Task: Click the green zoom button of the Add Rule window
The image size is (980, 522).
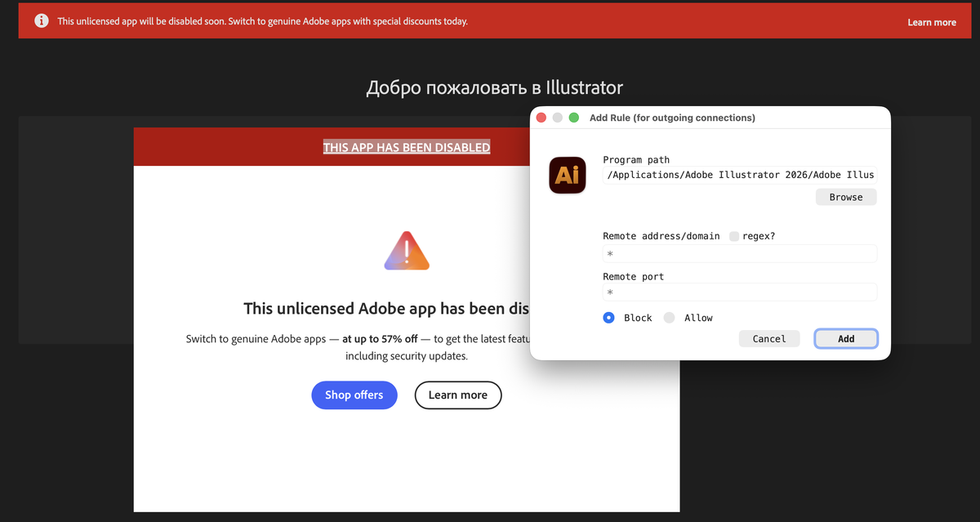Action: click(x=573, y=118)
